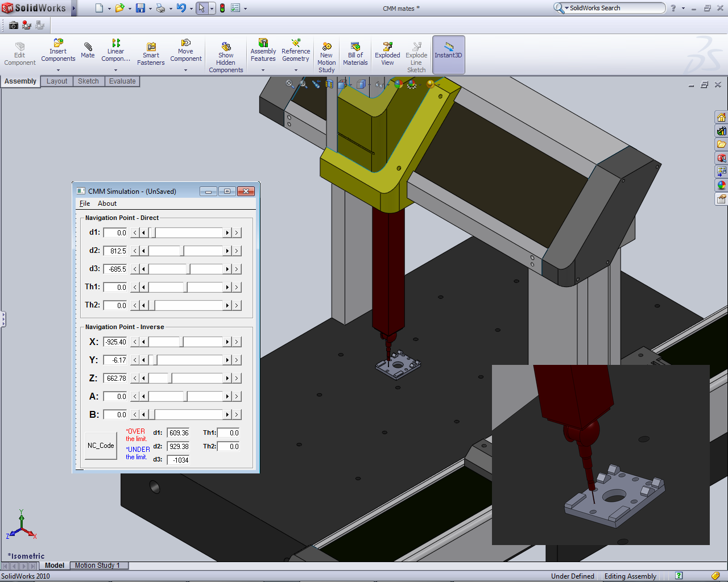Toggle the Instant3D button
Image resolution: width=728 pixels, height=582 pixels.
[x=448, y=55]
